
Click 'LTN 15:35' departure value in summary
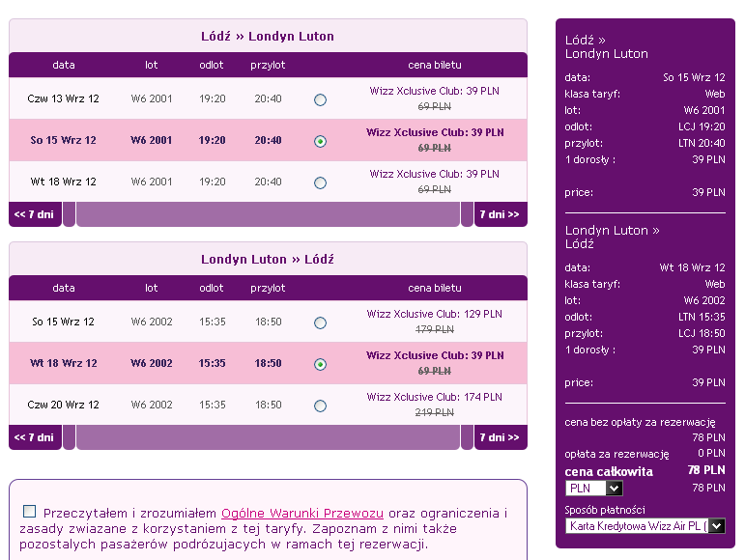(x=702, y=317)
